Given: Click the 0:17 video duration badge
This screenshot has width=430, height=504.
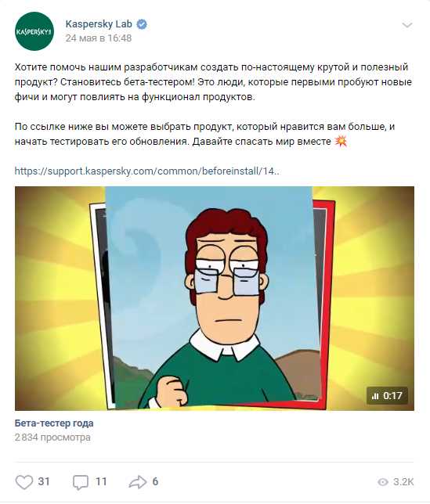Looking at the screenshot, I should pos(387,396).
